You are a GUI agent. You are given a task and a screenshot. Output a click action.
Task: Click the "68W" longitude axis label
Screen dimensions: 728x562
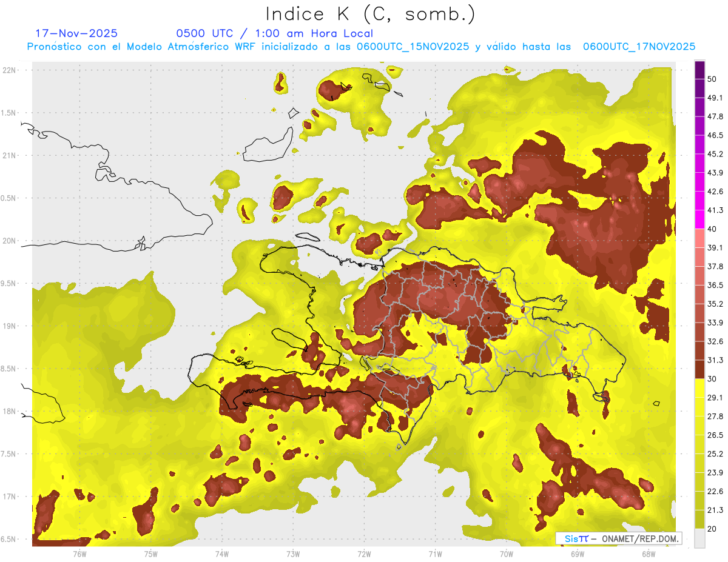pos(649,554)
